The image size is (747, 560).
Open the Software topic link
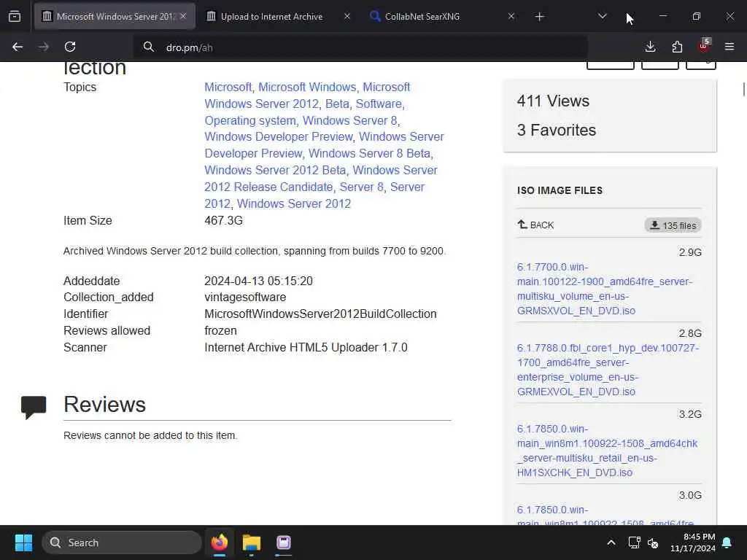coord(379,104)
